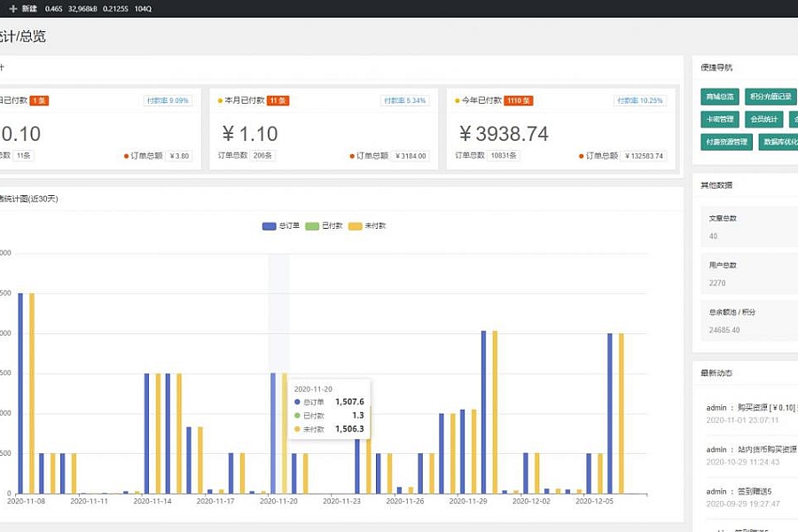
Task: Click the ¥3184.00 order total
Action: pyautogui.click(x=411, y=156)
